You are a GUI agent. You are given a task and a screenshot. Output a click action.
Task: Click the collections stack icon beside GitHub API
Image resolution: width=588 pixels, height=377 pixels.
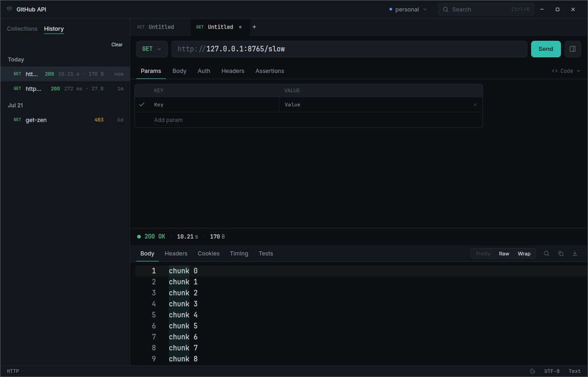[x=9, y=9]
